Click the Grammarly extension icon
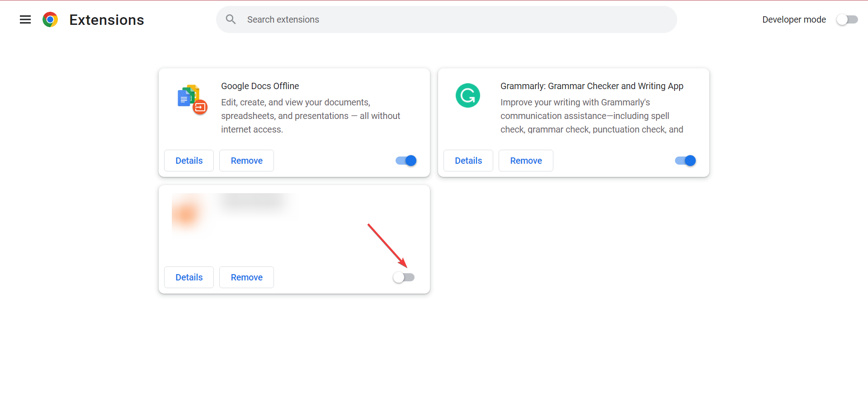This screenshot has width=868, height=408. [x=467, y=95]
